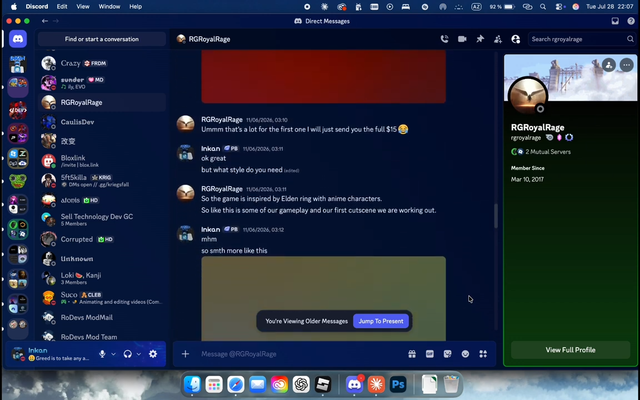
Task: Open the Unknown direct message
Action: tap(102, 259)
